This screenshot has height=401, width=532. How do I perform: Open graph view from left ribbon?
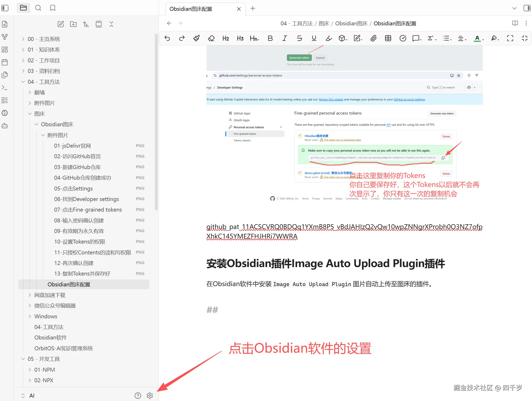click(x=5, y=37)
